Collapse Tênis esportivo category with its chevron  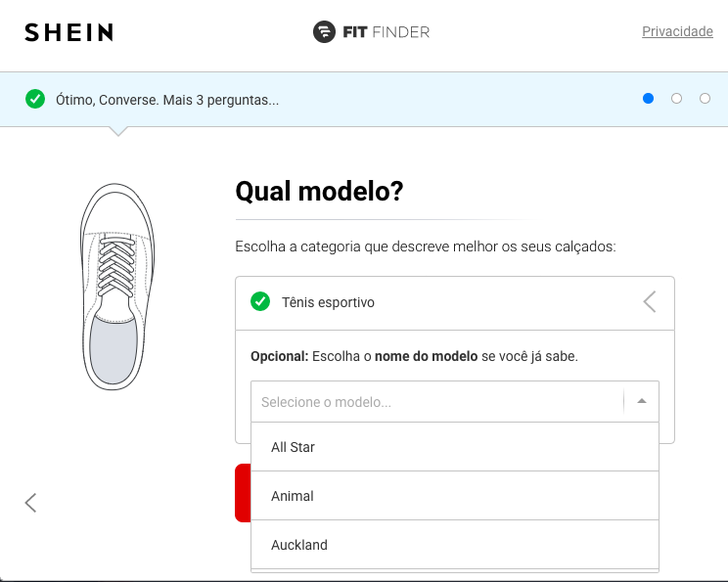point(650,302)
